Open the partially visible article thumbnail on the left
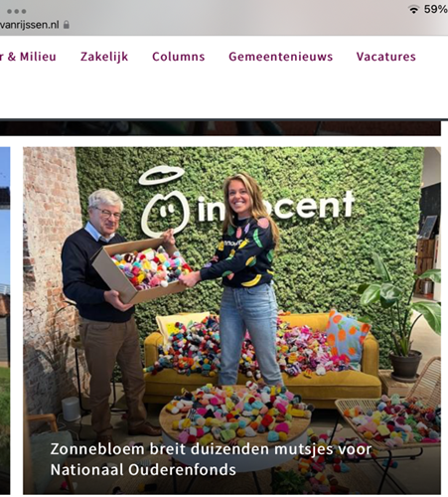This screenshot has height=497, width=448. (5, 320)
